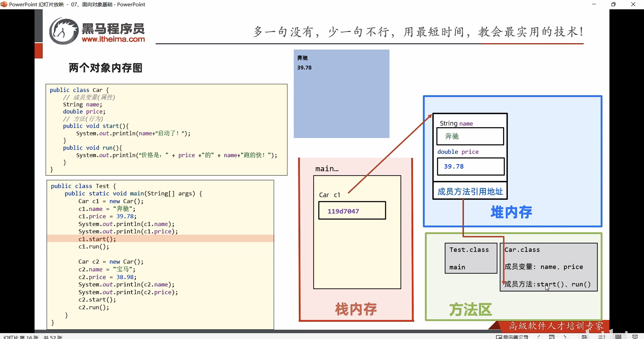Click the PowerPoint app icon in title bar
Screen dimensions: 644x339
pyautogui.click(x=4, y=4)
